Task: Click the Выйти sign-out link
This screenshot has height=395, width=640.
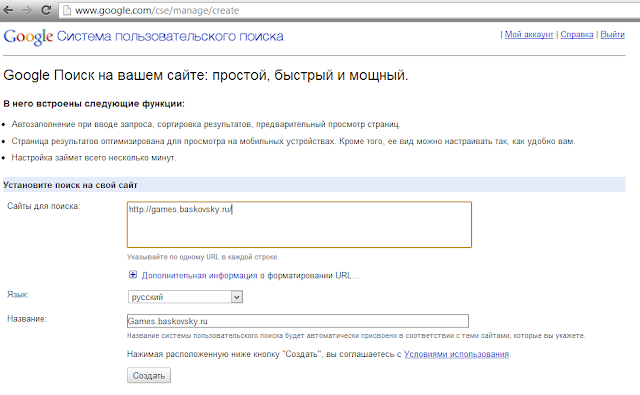Action: point(612,35)
